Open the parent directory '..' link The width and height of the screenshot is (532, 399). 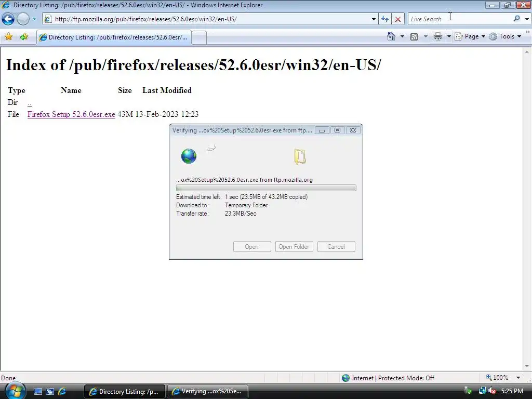pyautogui.click(x=30, y=102)
